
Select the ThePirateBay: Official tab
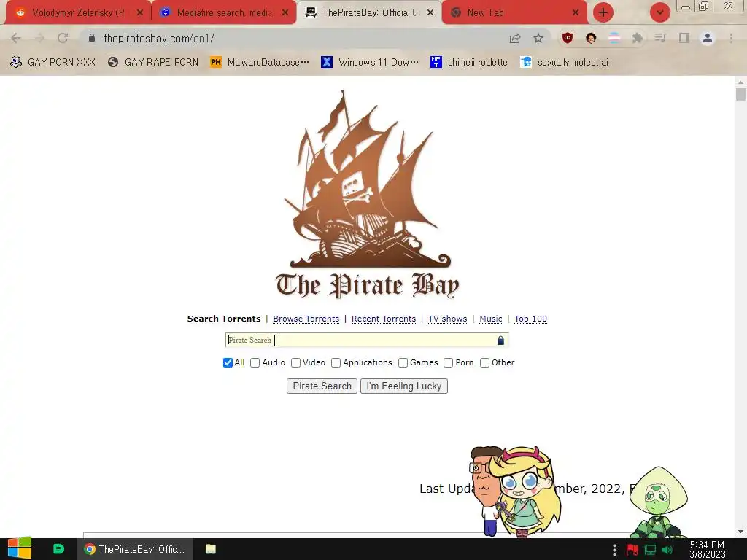click(x=368, y=13)
